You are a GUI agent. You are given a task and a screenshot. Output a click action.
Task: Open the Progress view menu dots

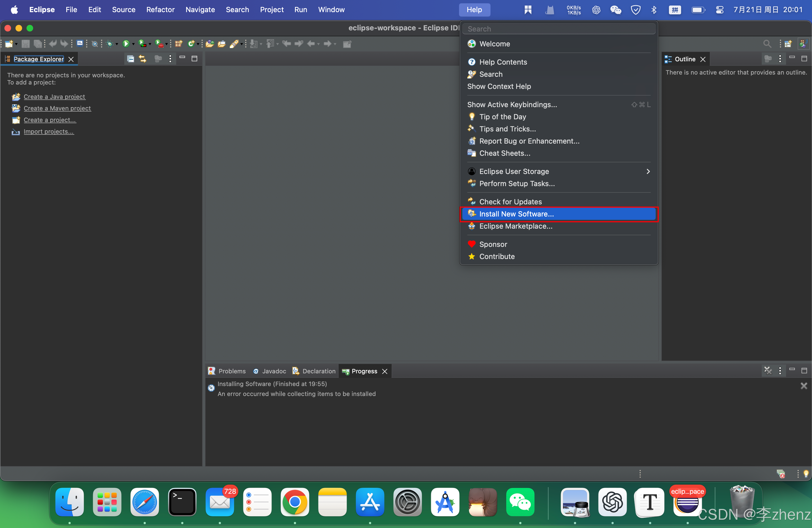[x=780, y=370]
